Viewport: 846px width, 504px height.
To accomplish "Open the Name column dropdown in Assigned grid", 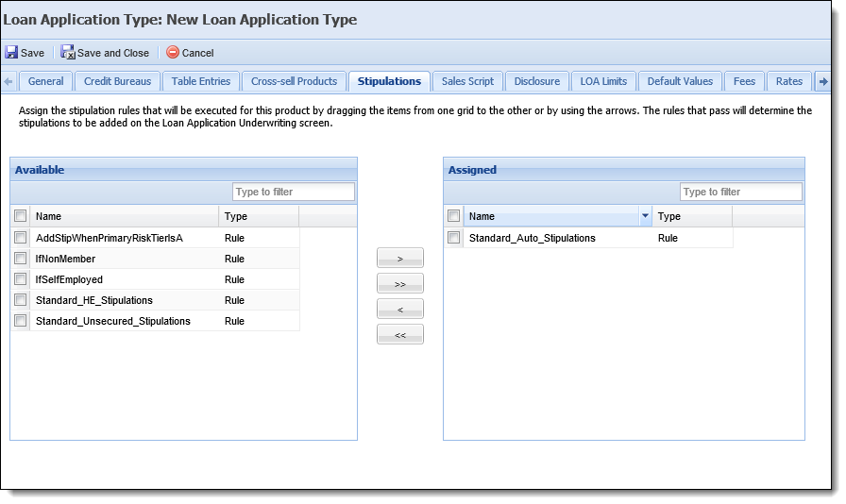I will (645, 216).
